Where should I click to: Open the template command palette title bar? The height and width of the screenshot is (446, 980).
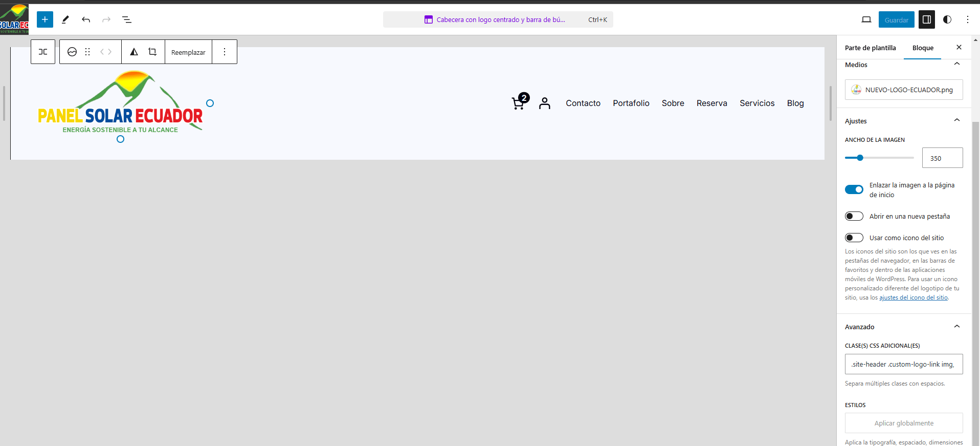point(498,19)
